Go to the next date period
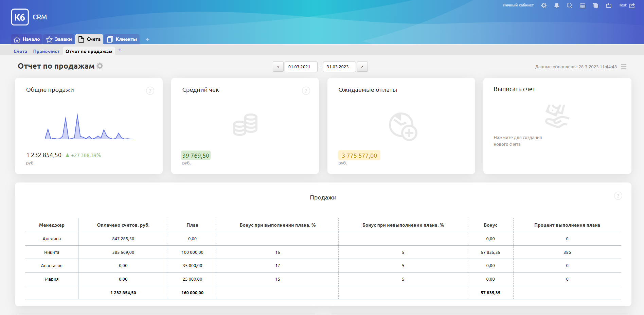644x315 pixels. tap(362, 67)
